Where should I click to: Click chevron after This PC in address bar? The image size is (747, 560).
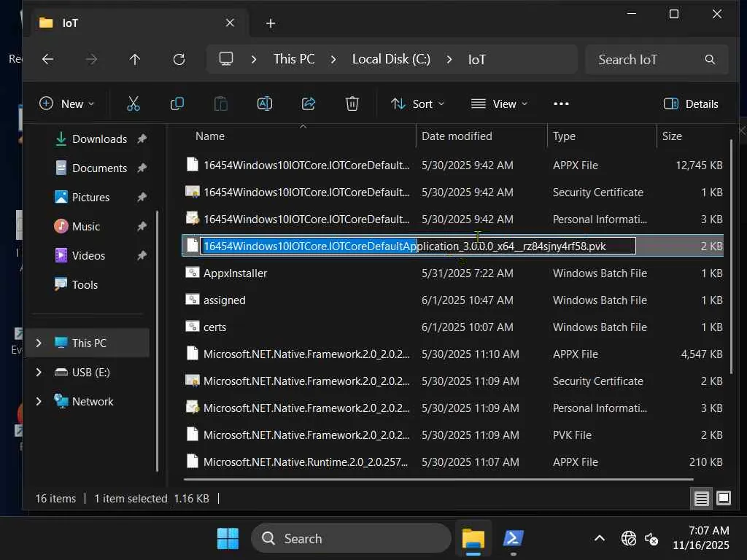pos(333,60)
